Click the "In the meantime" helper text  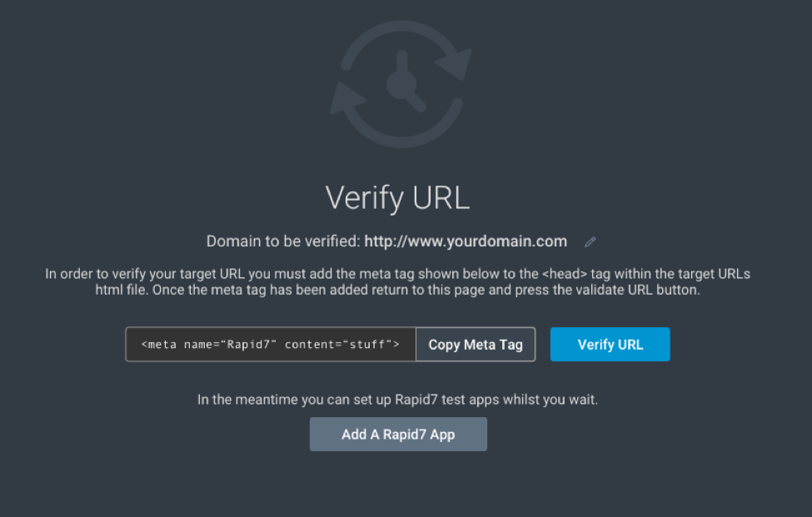pos(398,400)
